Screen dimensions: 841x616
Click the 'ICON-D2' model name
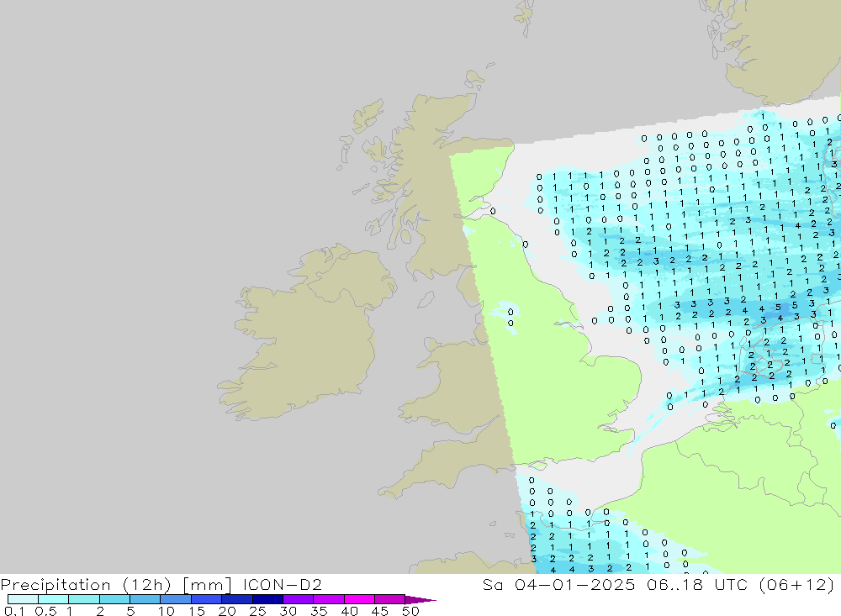pos(283,584)
